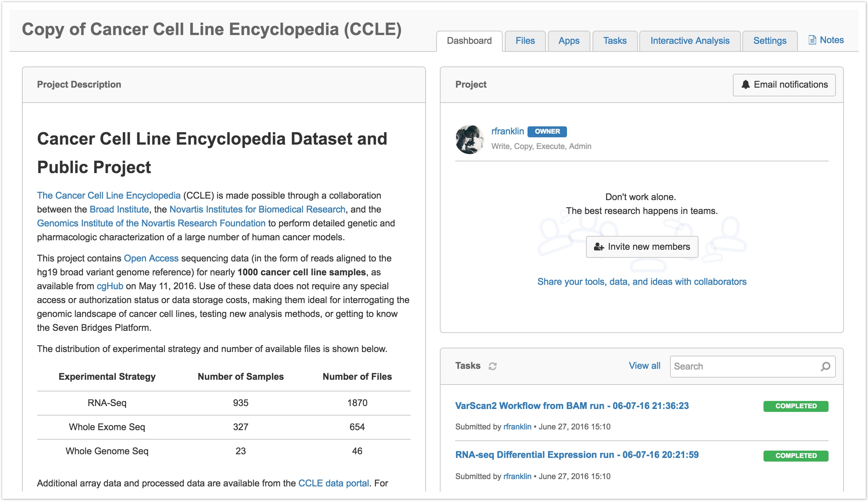Open the Interactive Analysis tab

tap(689, 41)
